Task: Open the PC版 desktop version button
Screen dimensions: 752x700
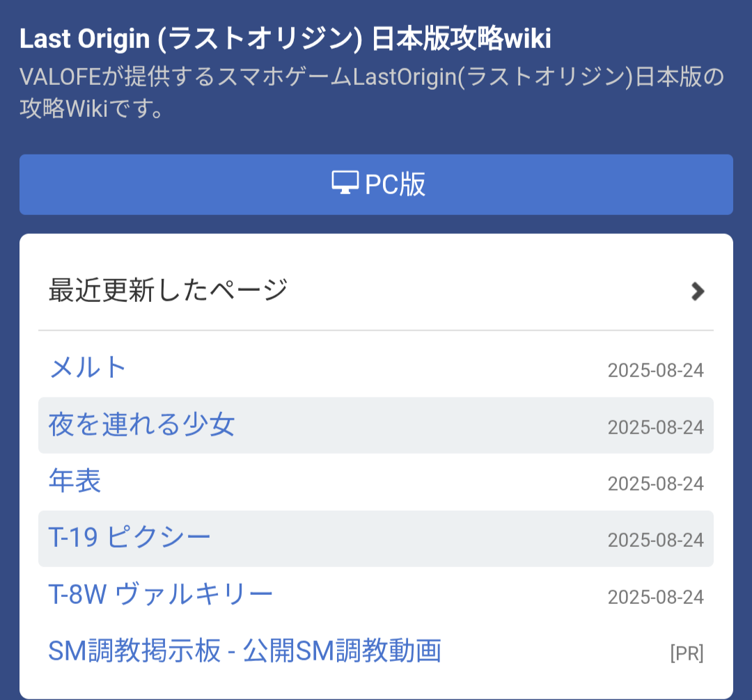Action: coord(376,184)
